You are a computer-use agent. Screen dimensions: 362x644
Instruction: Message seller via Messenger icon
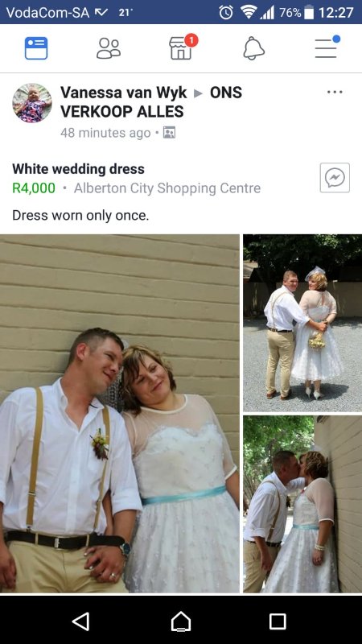coord(335,177)
